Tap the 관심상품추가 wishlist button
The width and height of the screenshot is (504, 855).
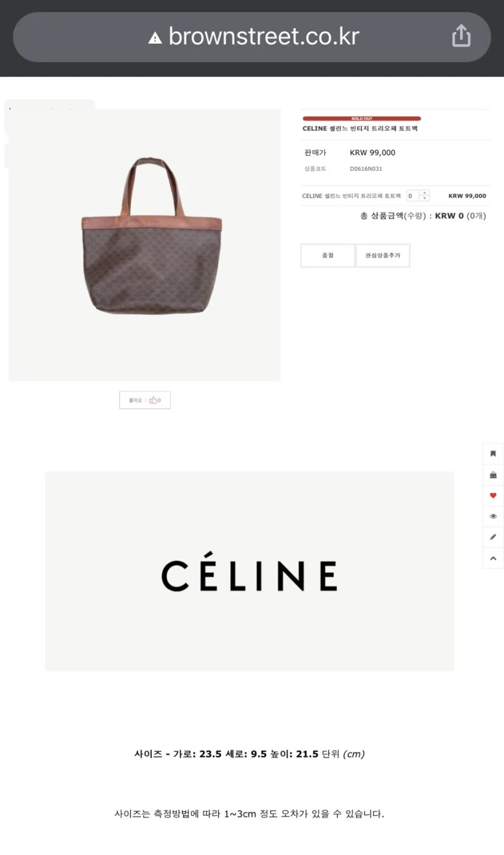pos(383,256)
